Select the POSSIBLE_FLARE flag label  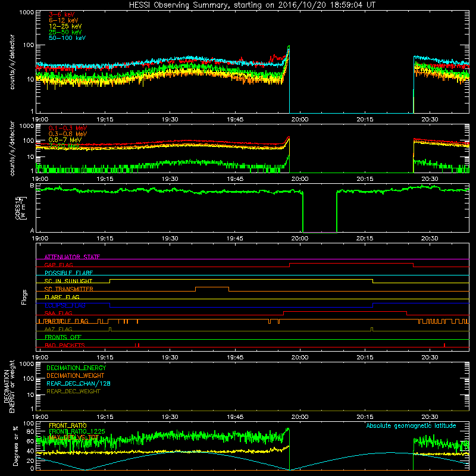point(68,273)
